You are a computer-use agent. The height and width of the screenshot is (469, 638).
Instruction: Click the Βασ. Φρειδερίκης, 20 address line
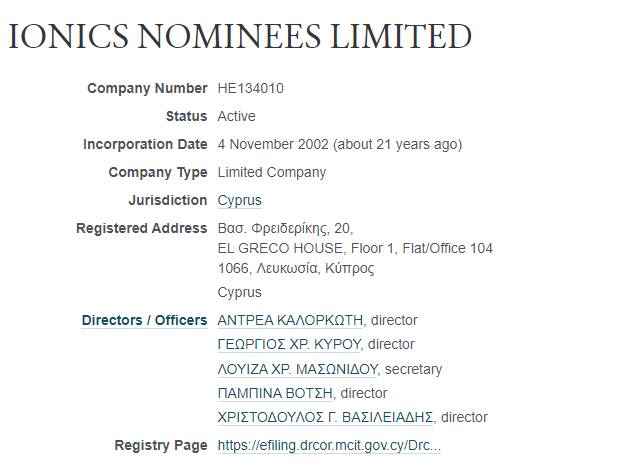click(x=285, y=228)
